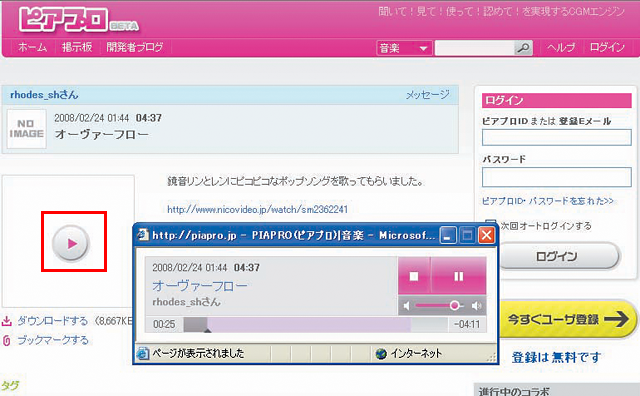Click the download icon beside ダウンロードする
This screenshot has height=396, width=640.
[7, 321]
